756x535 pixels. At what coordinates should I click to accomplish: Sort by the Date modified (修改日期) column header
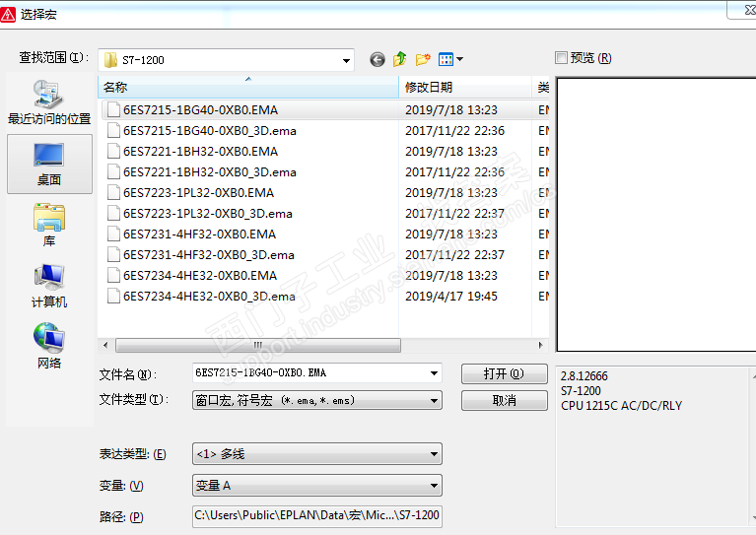465,88
